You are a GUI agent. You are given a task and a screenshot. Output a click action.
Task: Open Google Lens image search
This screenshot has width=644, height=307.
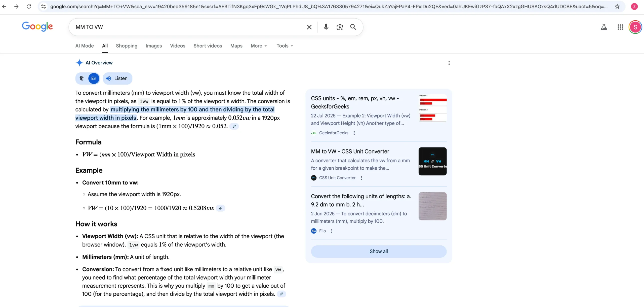coord(340,27)
